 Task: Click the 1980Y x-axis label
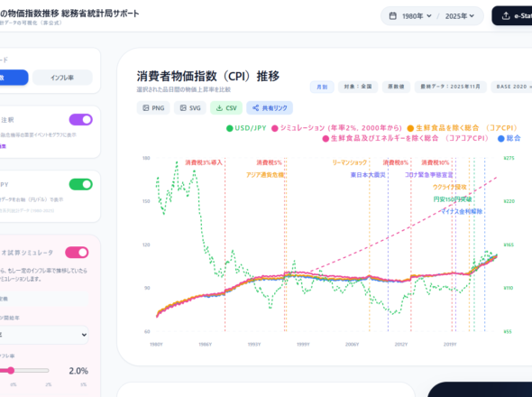156,345
